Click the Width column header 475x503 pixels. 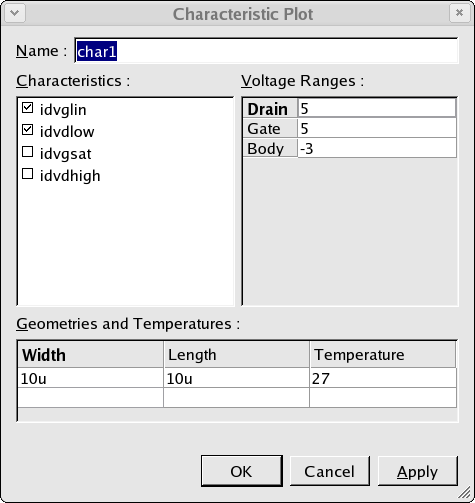(90, 354)
